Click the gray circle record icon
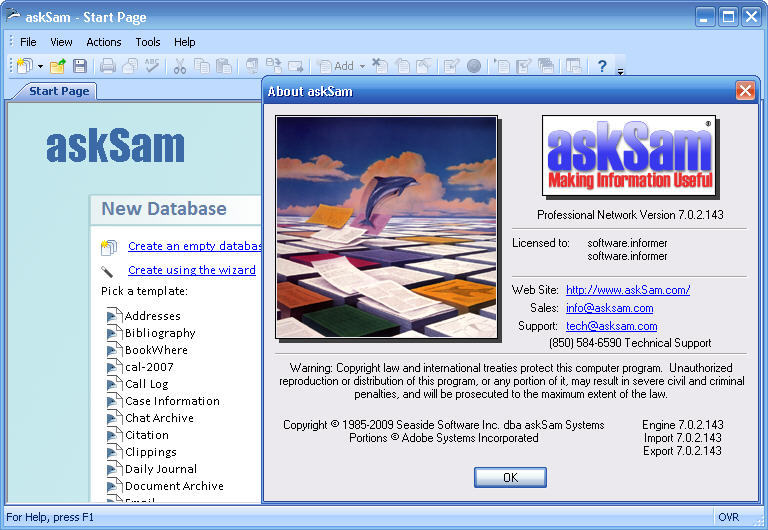The width and height of the screenshot is (768, 530). point(474,66)
